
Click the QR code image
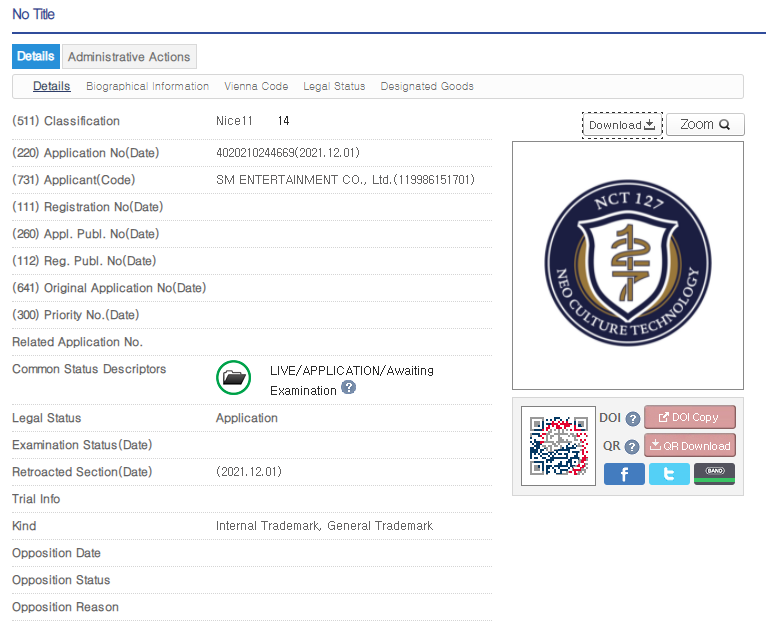pyautogui.click(x=558, y=446)
